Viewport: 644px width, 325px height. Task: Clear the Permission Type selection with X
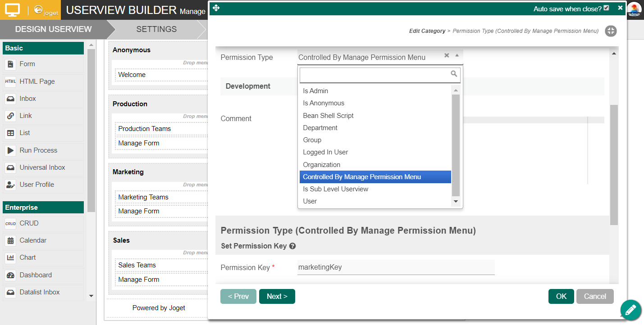(x=447, y=55)
